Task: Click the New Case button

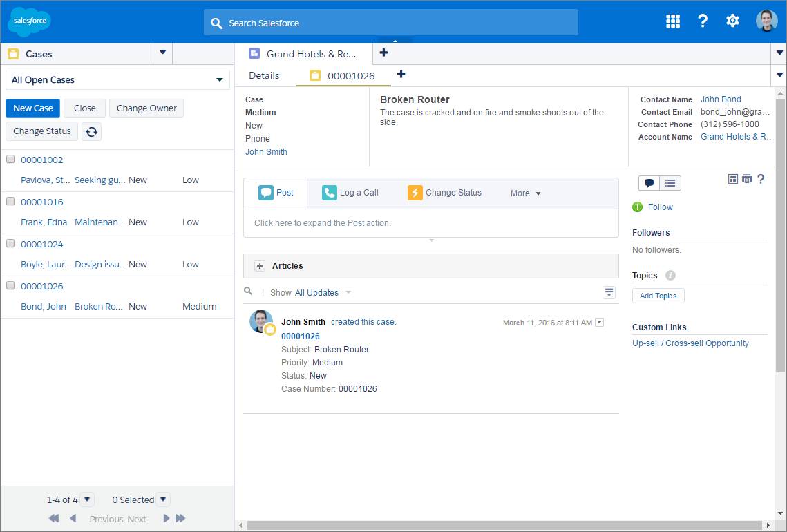Action: 33,108
